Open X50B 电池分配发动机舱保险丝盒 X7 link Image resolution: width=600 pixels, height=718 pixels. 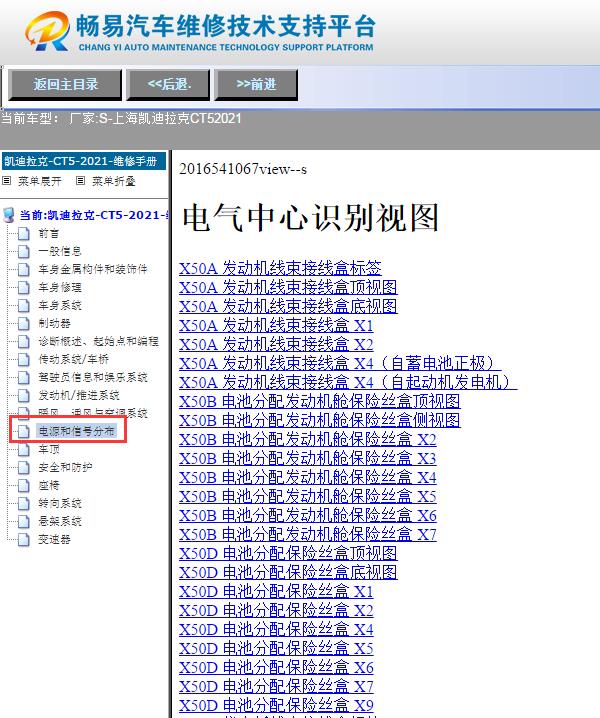point(308,534)
